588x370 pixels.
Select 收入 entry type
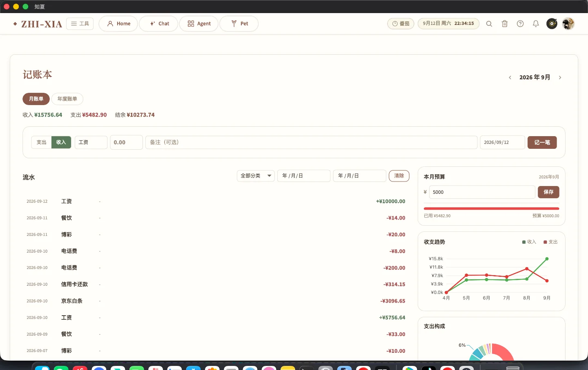click(61, 142)
